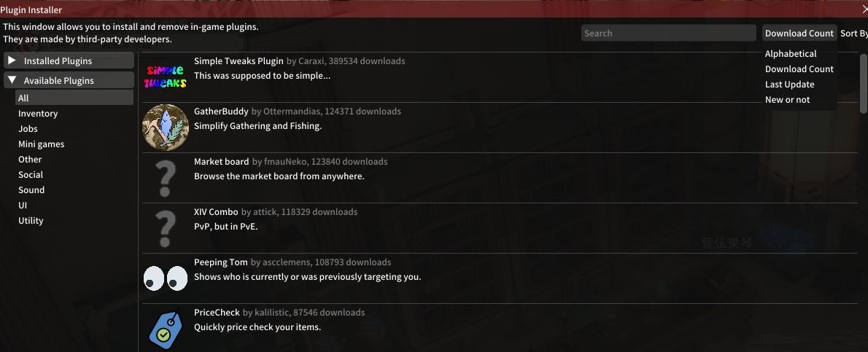The image size is (868, 352).
Task: Select New or not sort option
Action: pos(787,100)
